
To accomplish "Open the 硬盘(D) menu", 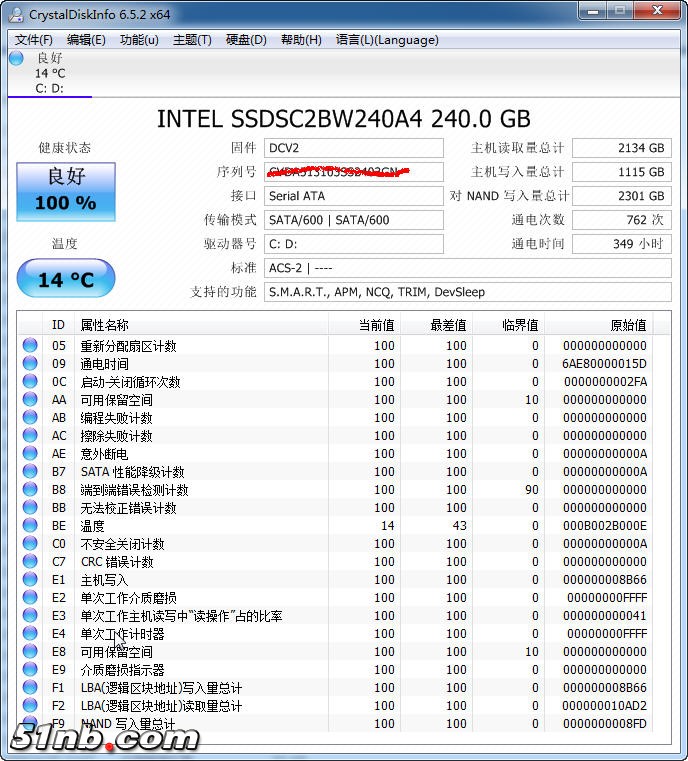I will [x=246, y=40].
